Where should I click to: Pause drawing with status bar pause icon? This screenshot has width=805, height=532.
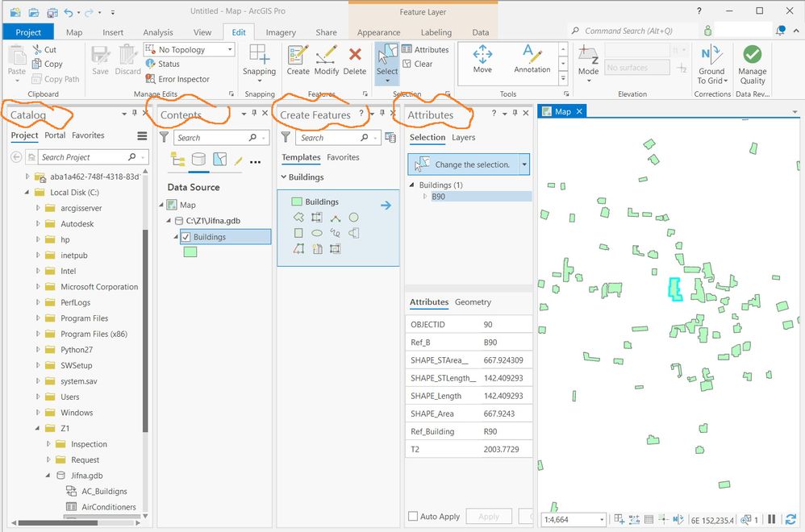[x=772, y=519]
